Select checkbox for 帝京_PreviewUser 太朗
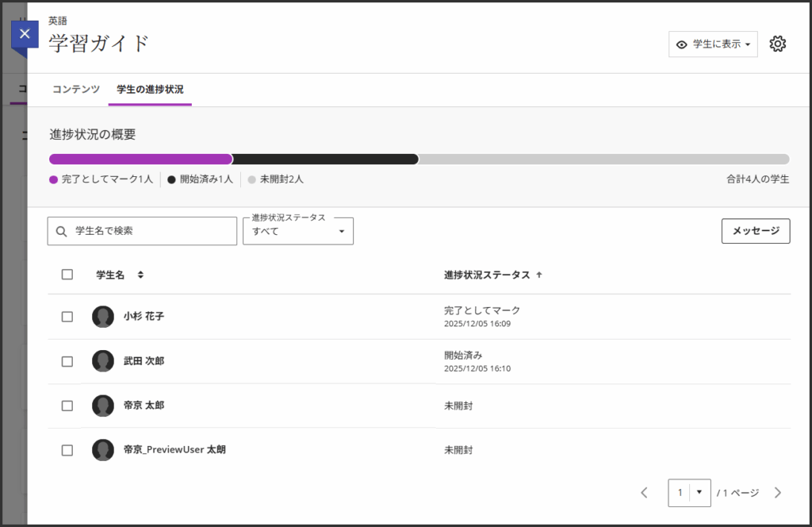The width and height of the screenshot is (812, 527). [67, 450]
